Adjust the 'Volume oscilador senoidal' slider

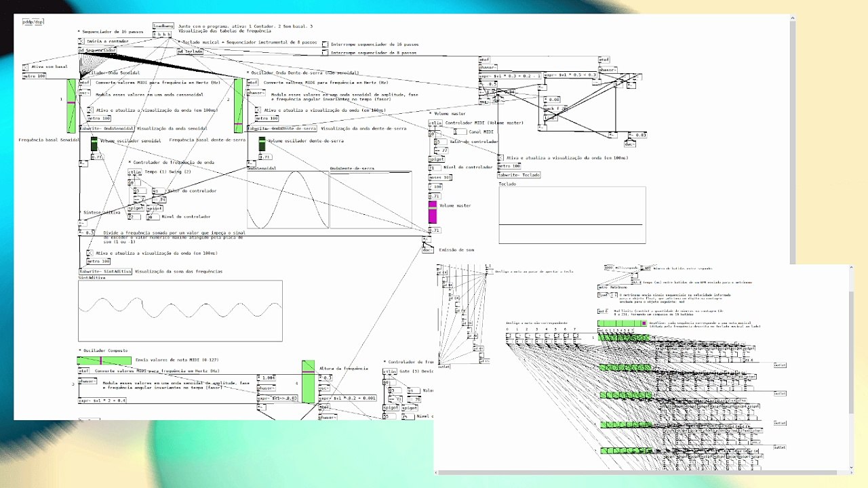[94, 144]
